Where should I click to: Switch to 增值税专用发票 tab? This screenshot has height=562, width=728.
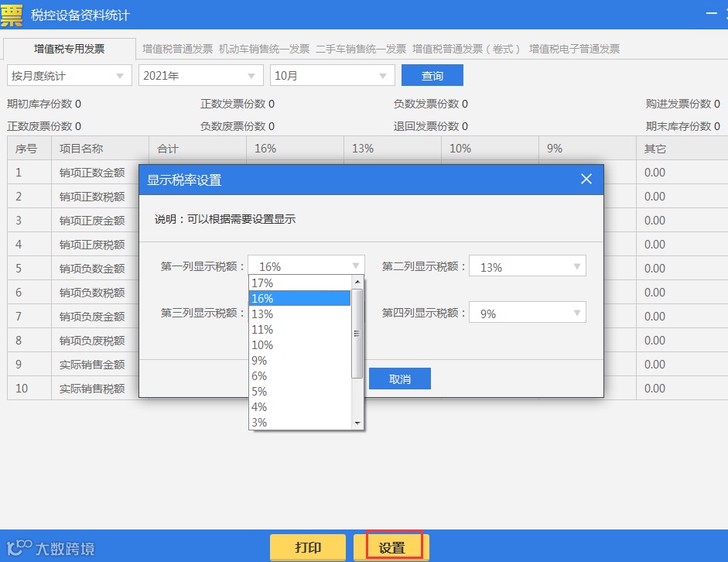pos(69,49)
